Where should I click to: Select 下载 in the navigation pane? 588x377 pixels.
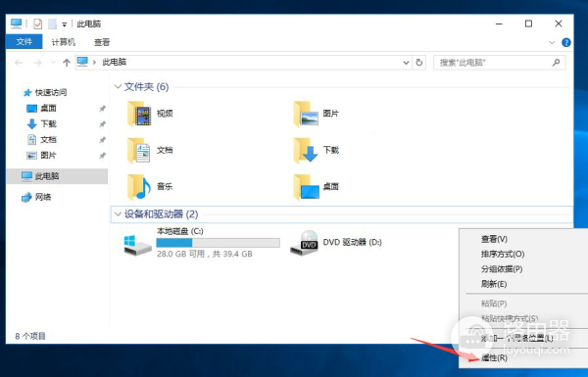41,123
